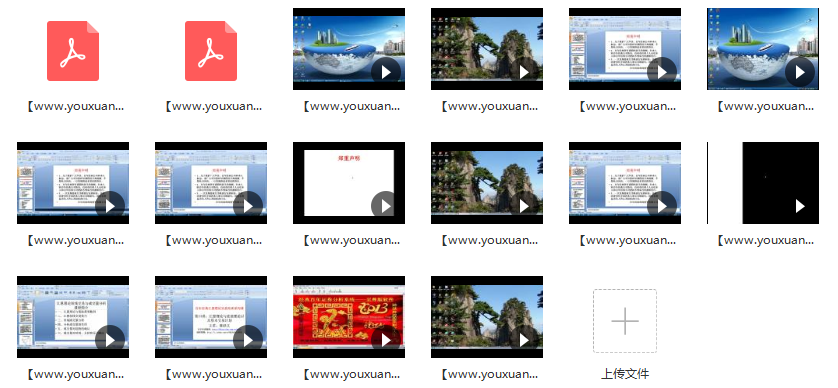The width and height of the screenshot is (838, 388).
Task: Select the top-row PowerPoint slide video thumbnail
Action: click(x=625, y=49)
